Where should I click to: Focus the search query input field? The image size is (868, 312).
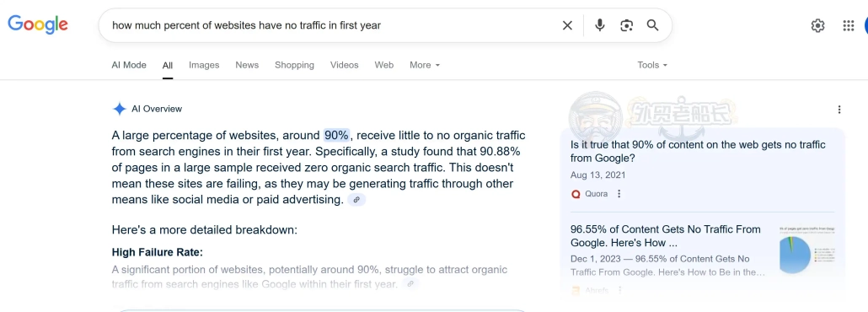pyautogui.click(x=332, y=25)
